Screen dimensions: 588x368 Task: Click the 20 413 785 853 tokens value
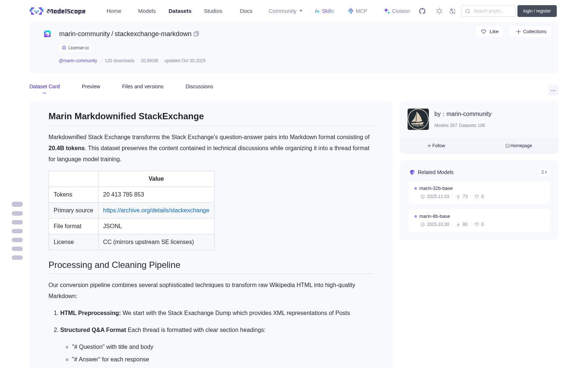point(123,194)
